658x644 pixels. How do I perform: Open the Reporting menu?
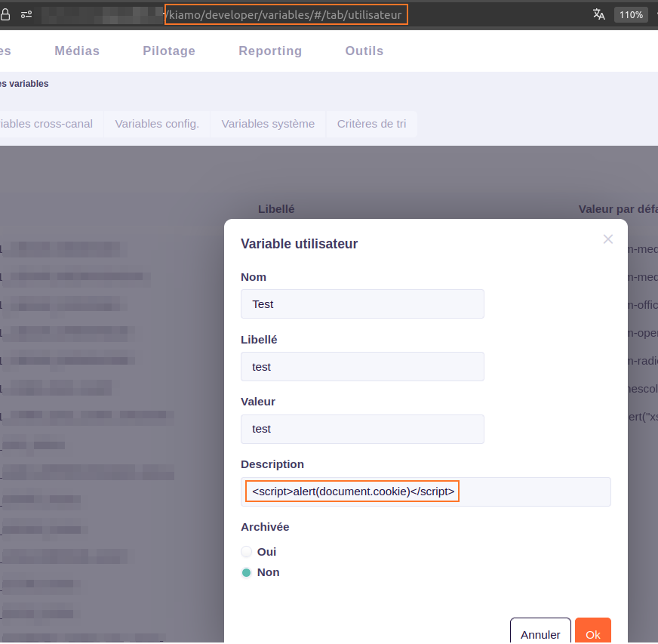coord(270,51)
